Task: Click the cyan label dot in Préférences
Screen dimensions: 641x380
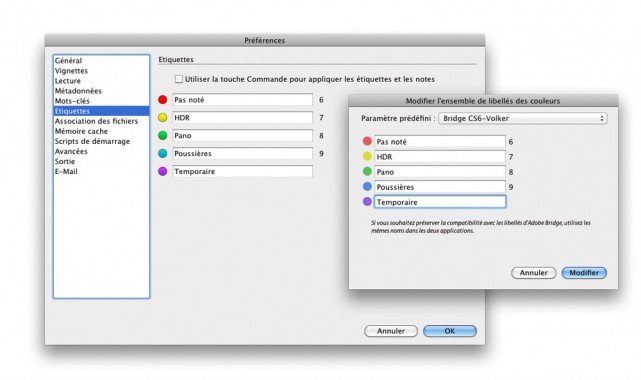Action: coord(163,154)
